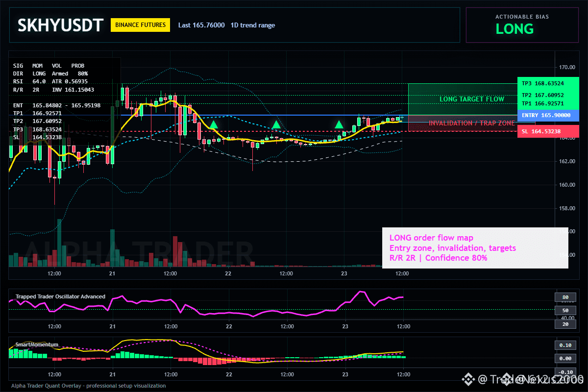Click the R/R 2R | Confidence 80% annotation line

[x=438, y=258]
